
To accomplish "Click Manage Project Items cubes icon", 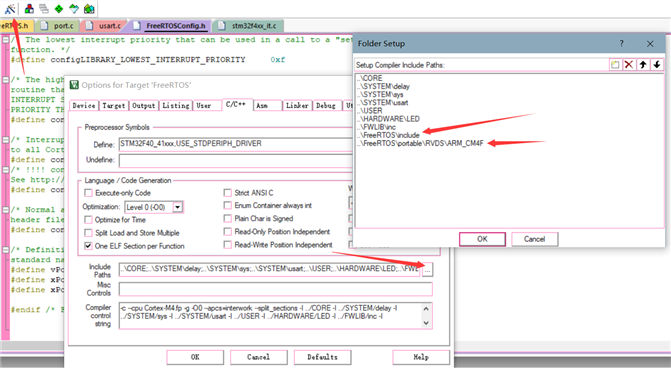I will pyautogui.click(x=29, y=9).
